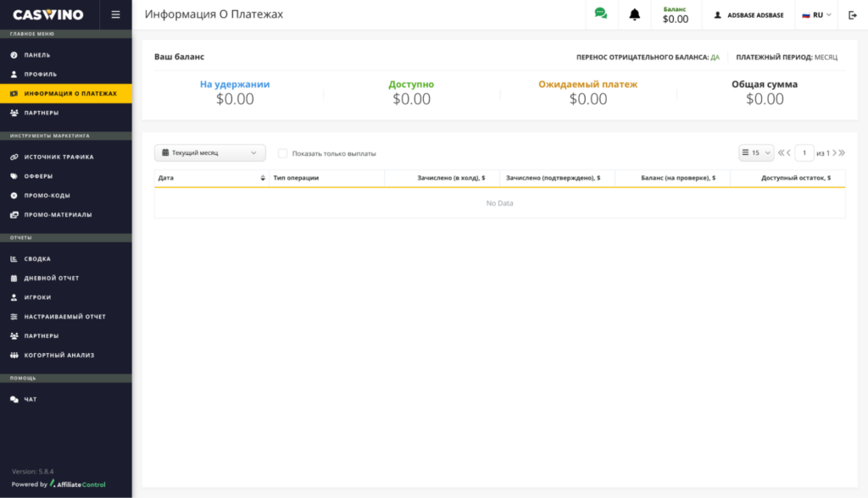Open Источник трафика menu item

point(66,158)
